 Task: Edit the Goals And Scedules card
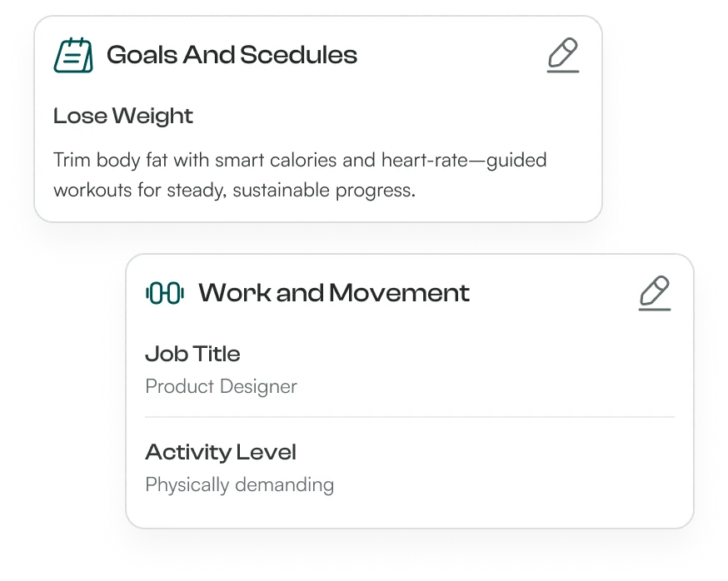tap(563, 56)
